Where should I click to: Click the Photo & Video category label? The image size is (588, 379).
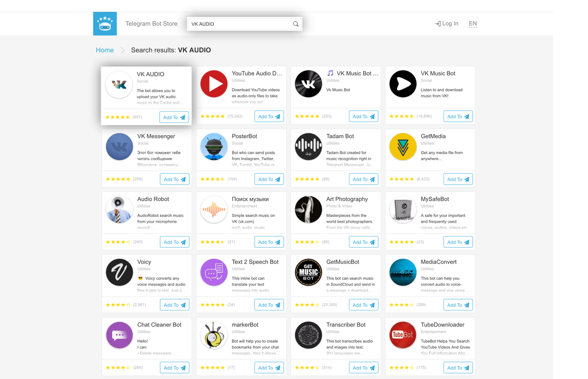coord(339,206)
